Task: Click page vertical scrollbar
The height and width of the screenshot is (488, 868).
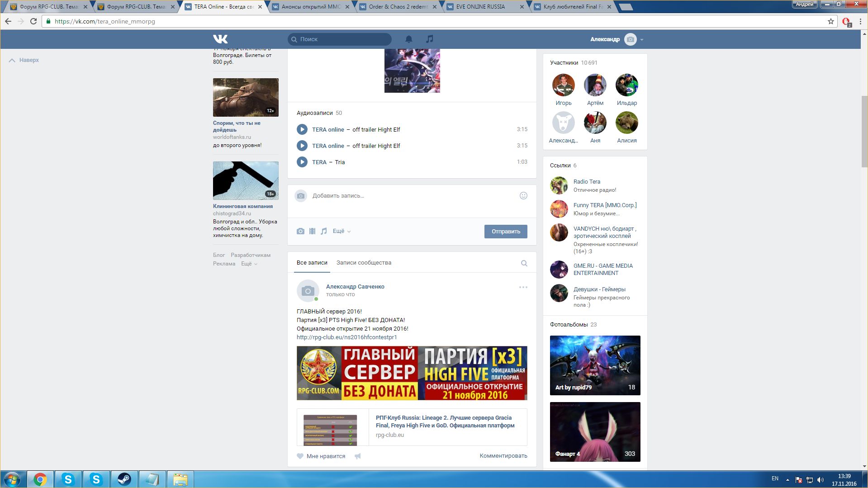Action: 864,131
